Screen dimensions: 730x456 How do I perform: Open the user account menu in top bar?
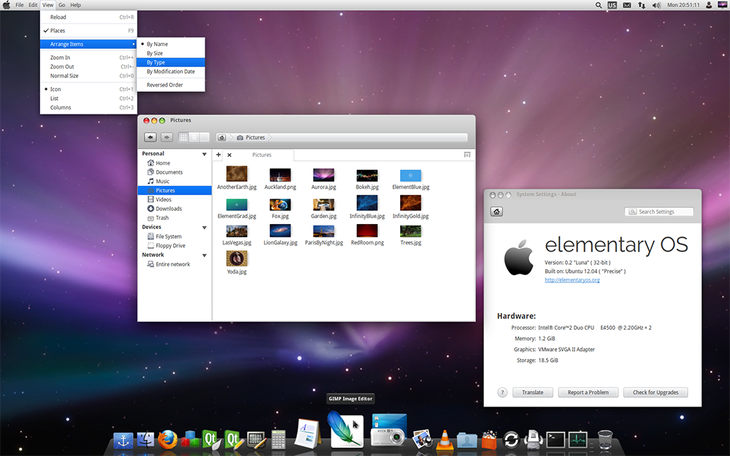709,5
